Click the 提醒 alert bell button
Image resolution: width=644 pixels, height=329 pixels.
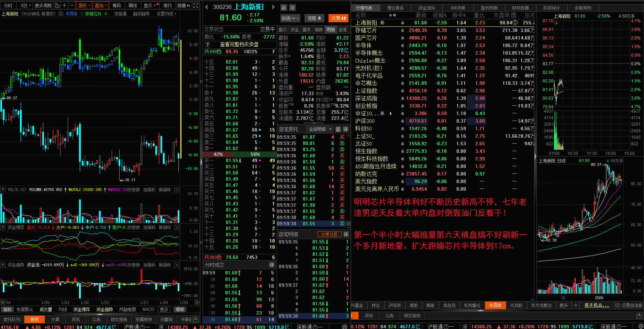pos(314,18)
